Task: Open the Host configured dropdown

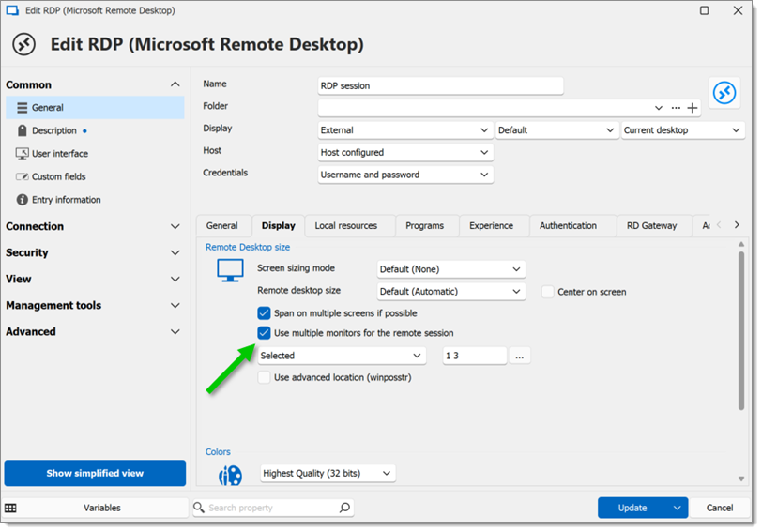Action: click(405, 153)
